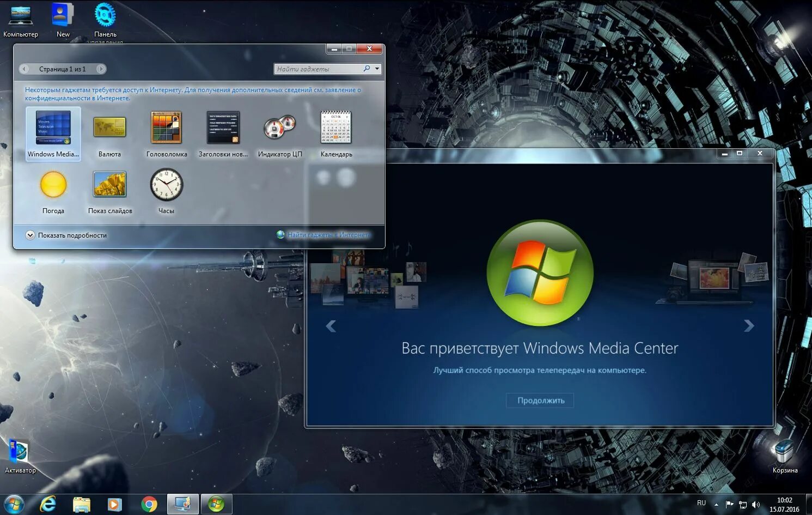Expand Показать подробности details
The height and width of the screenshot is (515, 812).
pos(66,235)
